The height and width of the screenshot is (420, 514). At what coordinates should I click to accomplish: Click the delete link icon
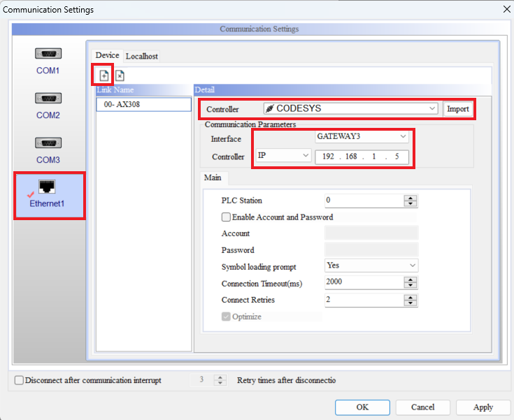coord(120,75)
